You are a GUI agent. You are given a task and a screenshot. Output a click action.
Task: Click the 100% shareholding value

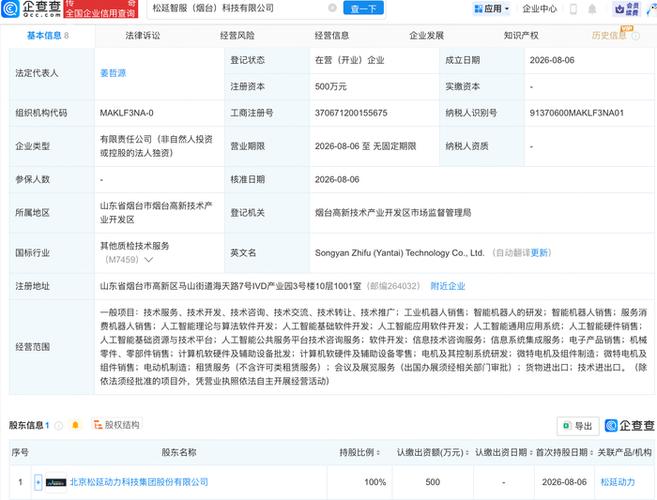pos(375,482)
